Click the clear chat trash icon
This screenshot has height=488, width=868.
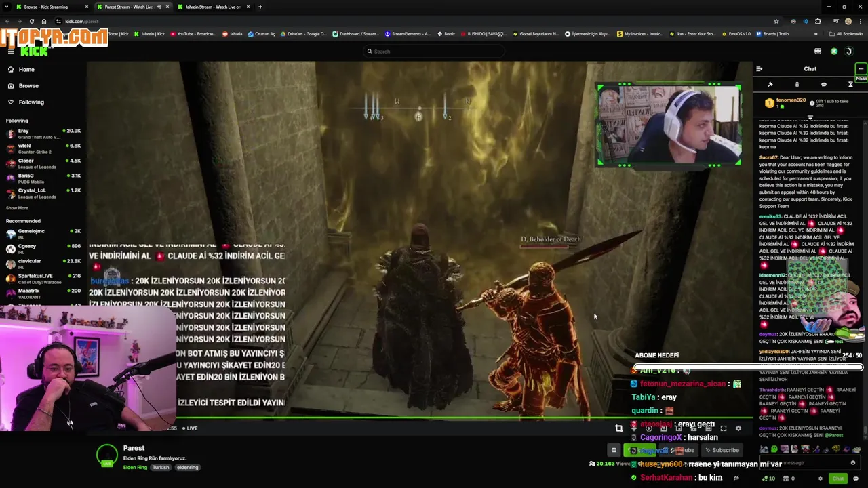(797, 85)
